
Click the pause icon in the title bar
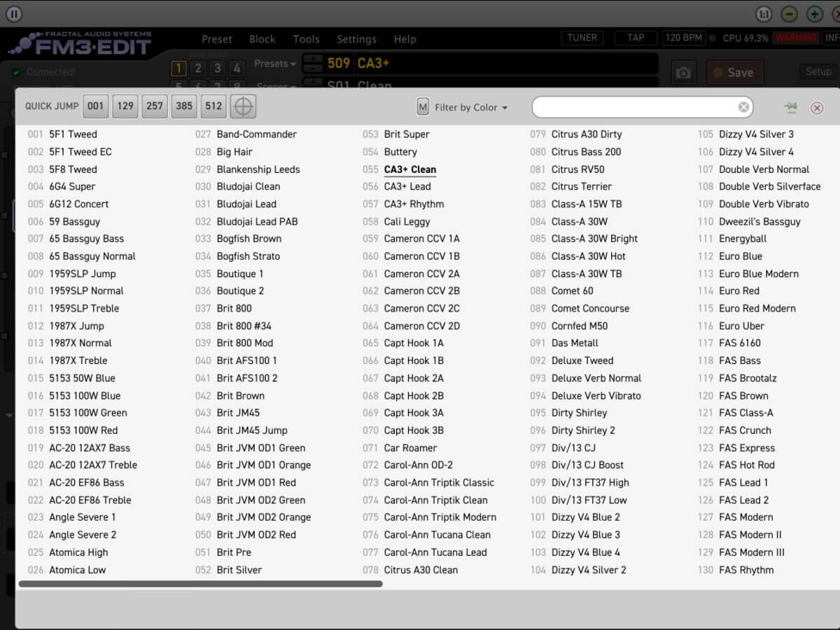(x=14, y=13)
